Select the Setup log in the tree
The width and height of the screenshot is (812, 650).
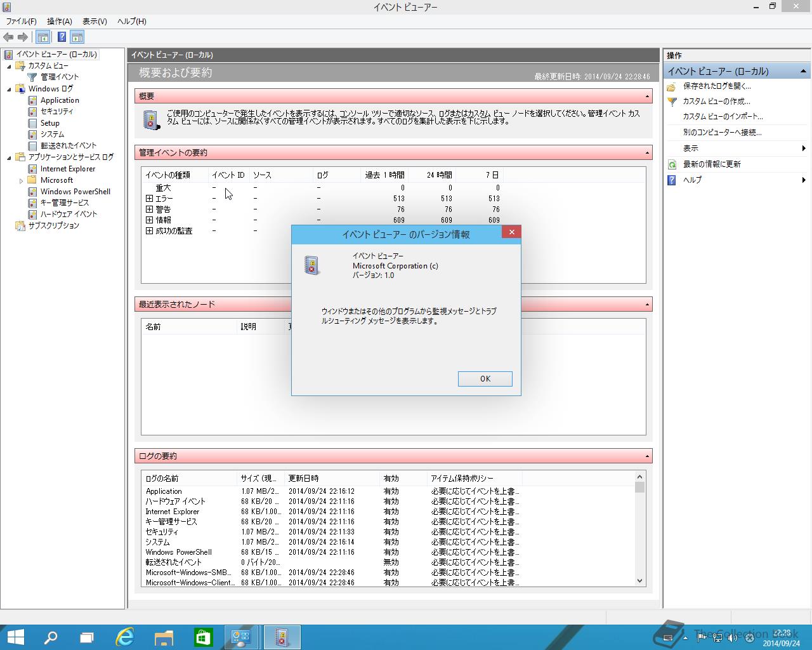(50, 123)
